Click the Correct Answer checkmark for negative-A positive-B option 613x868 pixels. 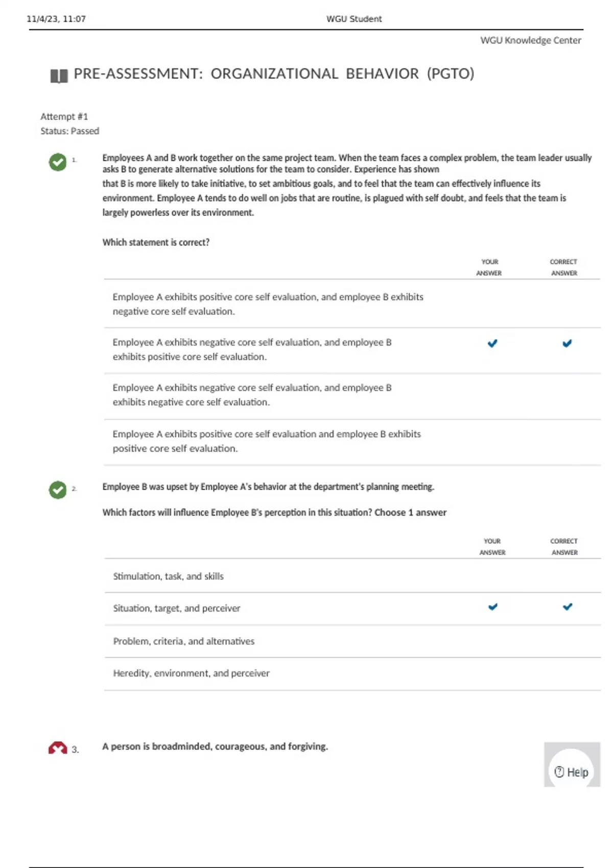point(567,343)
